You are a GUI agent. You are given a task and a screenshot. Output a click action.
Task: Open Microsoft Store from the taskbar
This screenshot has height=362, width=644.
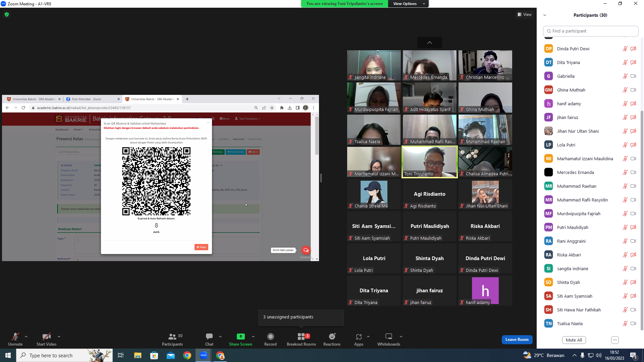pos(154,355)
